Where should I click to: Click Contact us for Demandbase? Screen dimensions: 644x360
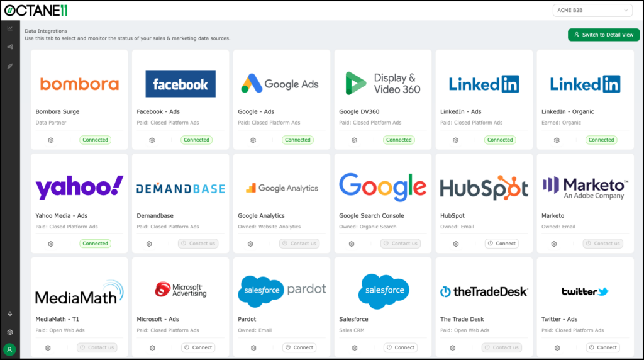click(x=198, y=244)
